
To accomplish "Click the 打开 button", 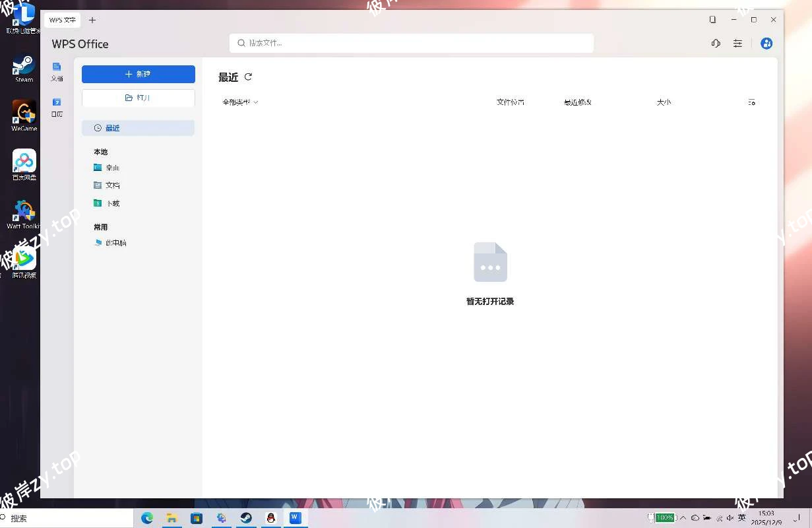I will click(x=138, y=98).
